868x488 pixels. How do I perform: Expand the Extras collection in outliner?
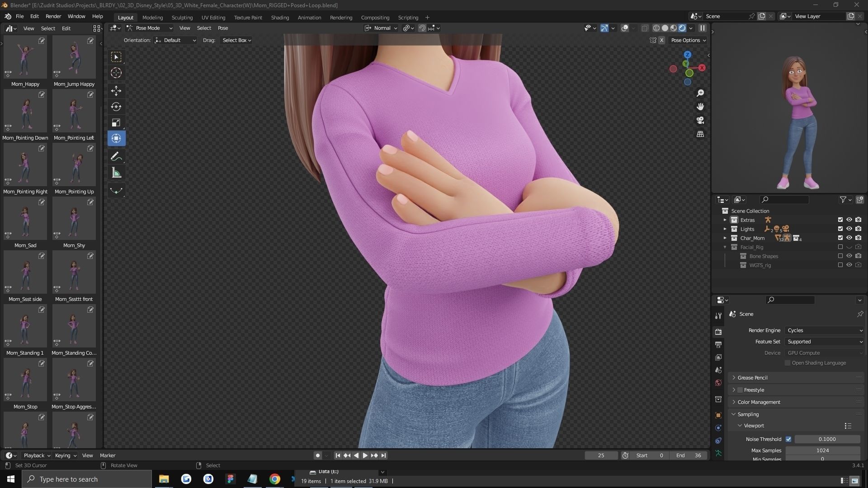click(x=725, y=220)
